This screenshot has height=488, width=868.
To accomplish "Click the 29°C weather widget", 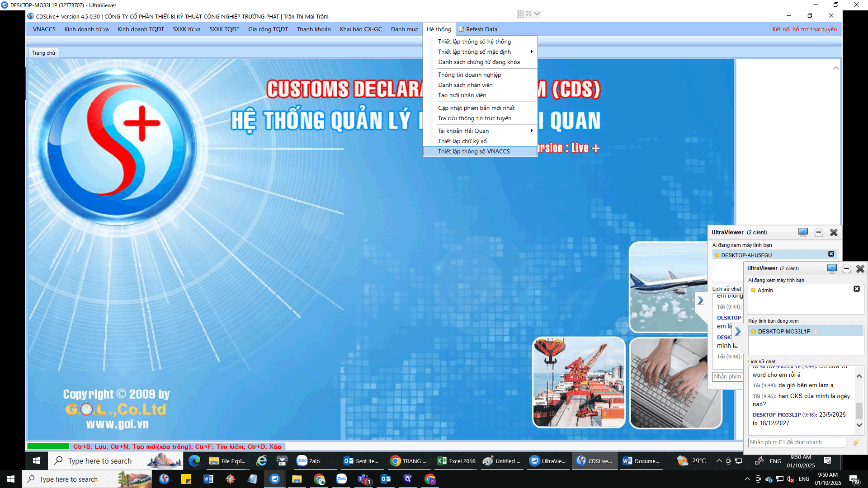I will 691,461.
